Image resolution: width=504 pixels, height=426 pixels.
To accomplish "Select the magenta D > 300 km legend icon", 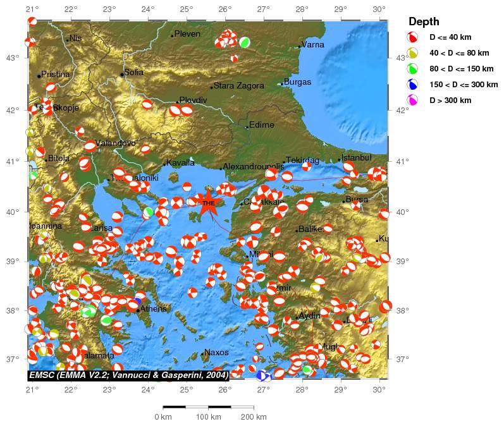I will 413,100.
